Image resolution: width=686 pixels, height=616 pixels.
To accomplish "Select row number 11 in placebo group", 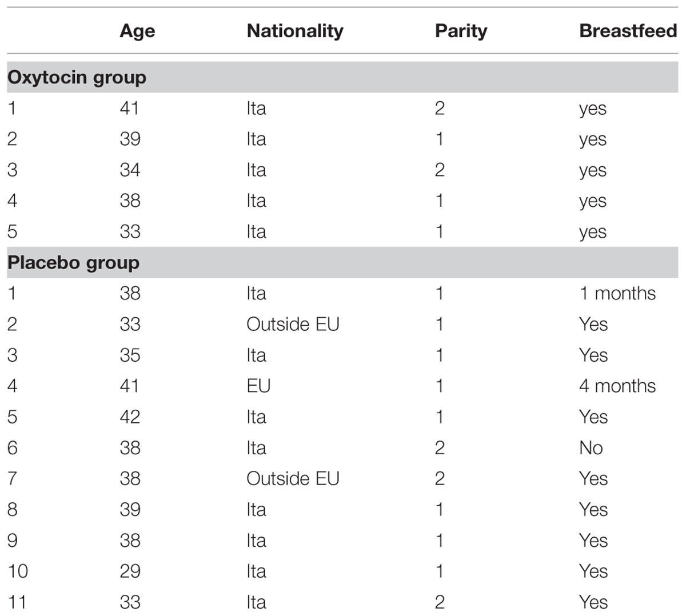I will coord(17,602).
